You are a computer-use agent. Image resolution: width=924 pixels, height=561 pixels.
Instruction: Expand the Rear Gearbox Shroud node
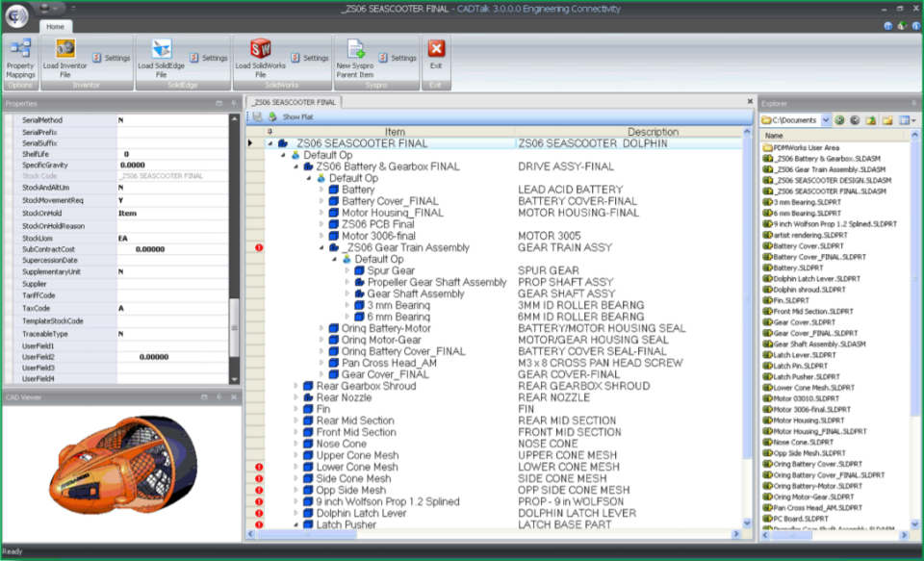click(x=298, y=385)
